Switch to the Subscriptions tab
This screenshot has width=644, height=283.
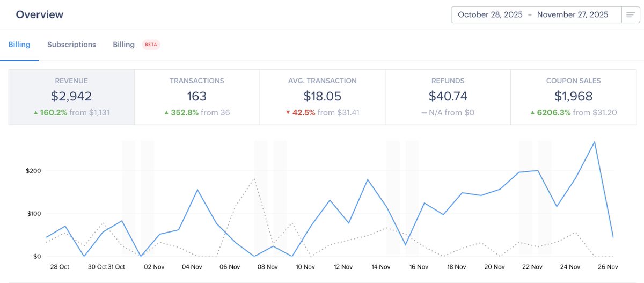(x=71, y=45)
